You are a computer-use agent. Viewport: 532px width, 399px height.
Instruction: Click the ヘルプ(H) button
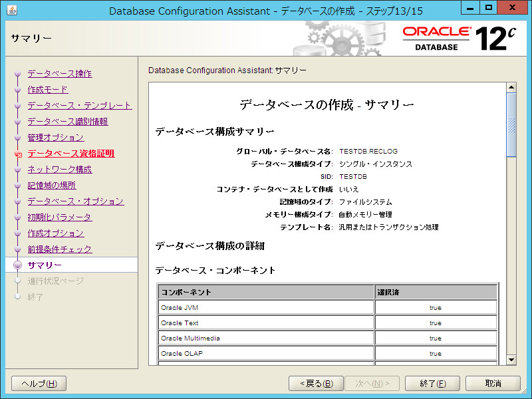pos(39,384)
